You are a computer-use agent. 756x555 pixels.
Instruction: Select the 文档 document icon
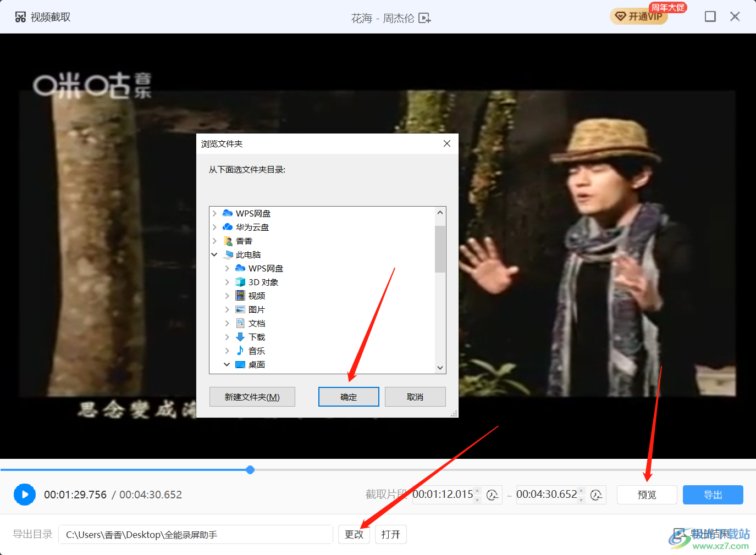point(240,323)
